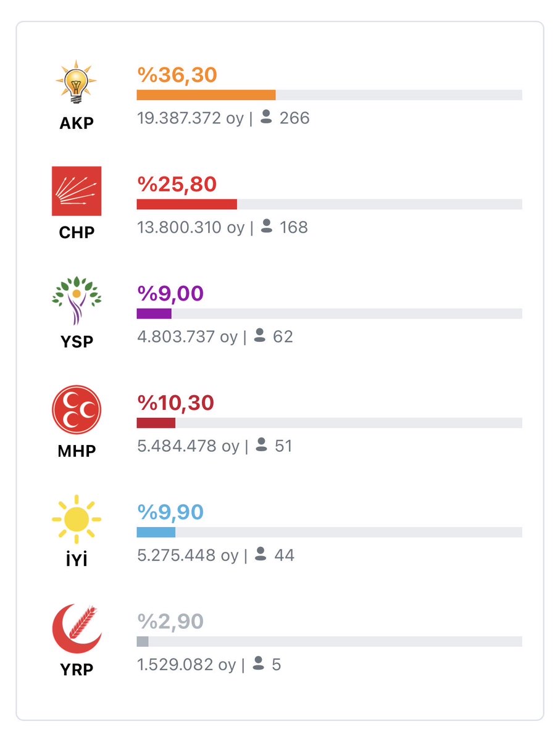Viewport: 560px width, 740px height.
Task: Click the YRP party name label
Action: pos(77,669)
